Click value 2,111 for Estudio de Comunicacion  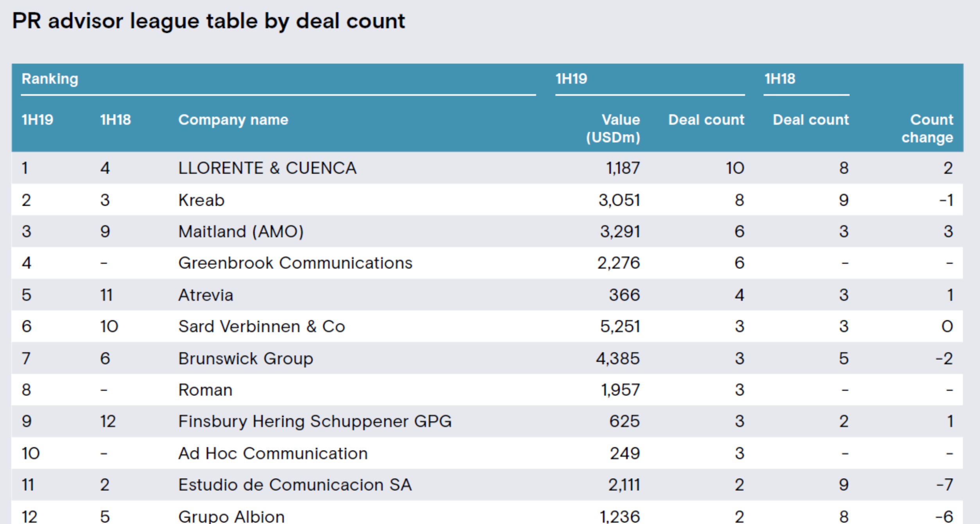[624, 485]
